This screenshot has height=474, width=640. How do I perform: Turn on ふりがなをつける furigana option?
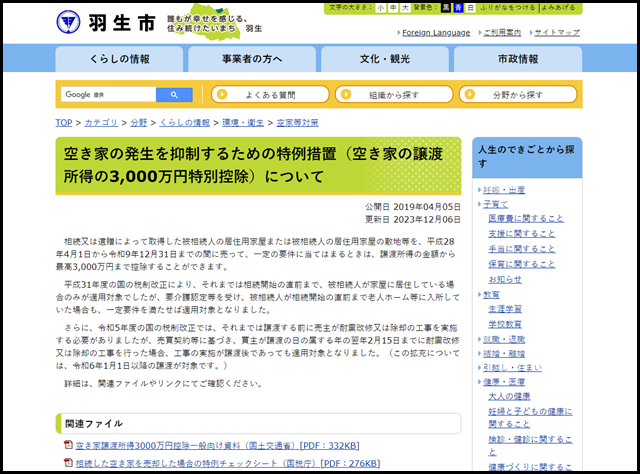click(x=507, y=8)
